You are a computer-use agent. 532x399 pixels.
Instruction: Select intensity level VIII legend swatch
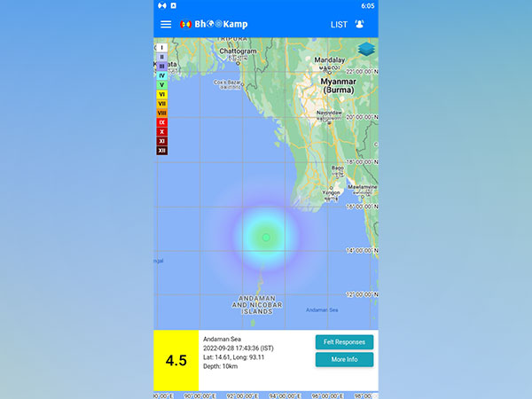[x=162, y=113]
